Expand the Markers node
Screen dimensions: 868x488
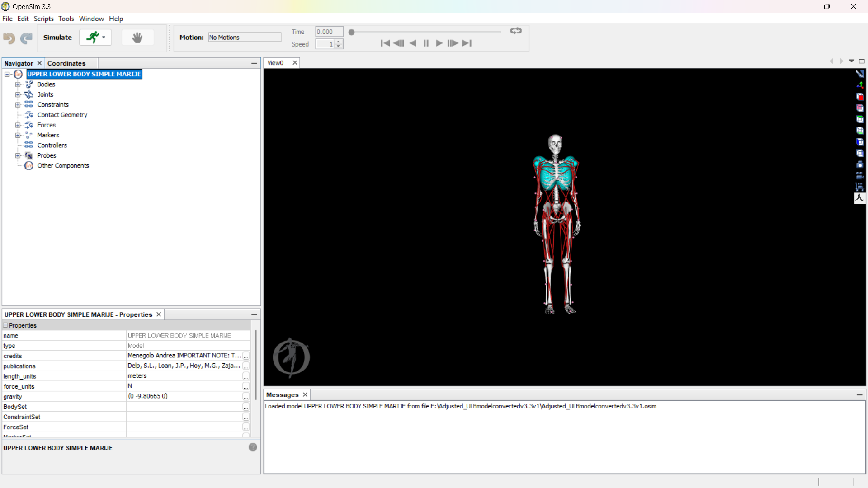[18, 135]
